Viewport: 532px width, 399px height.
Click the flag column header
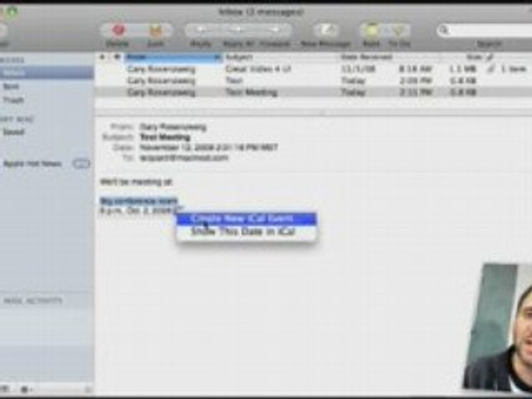pyautogui.click(x=117, y=57)
